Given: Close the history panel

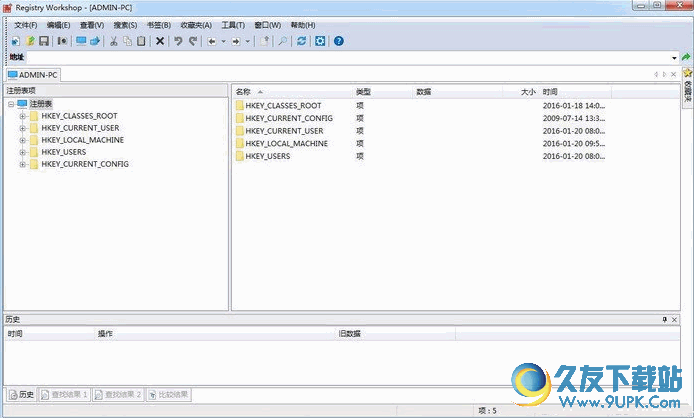Looking at the screenshot, I should point(674,320).
